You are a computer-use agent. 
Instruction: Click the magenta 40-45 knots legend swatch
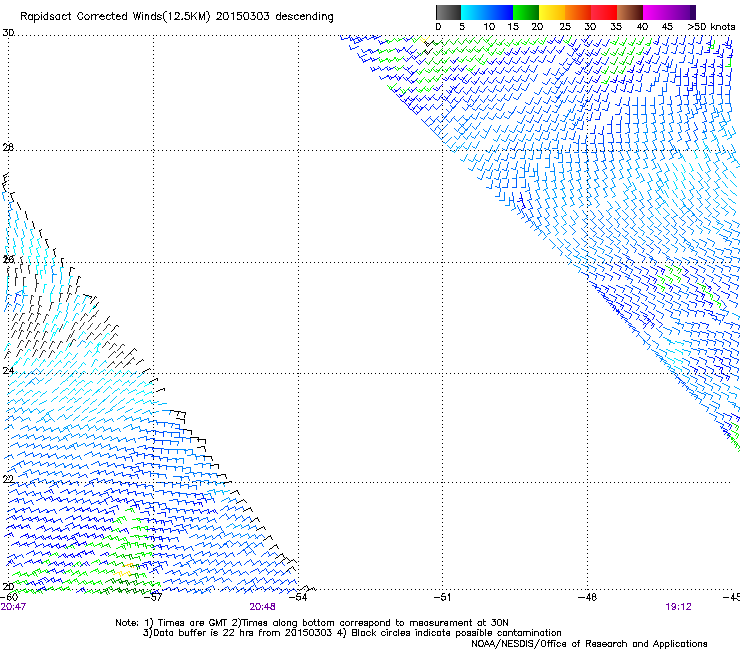[656, 12]
